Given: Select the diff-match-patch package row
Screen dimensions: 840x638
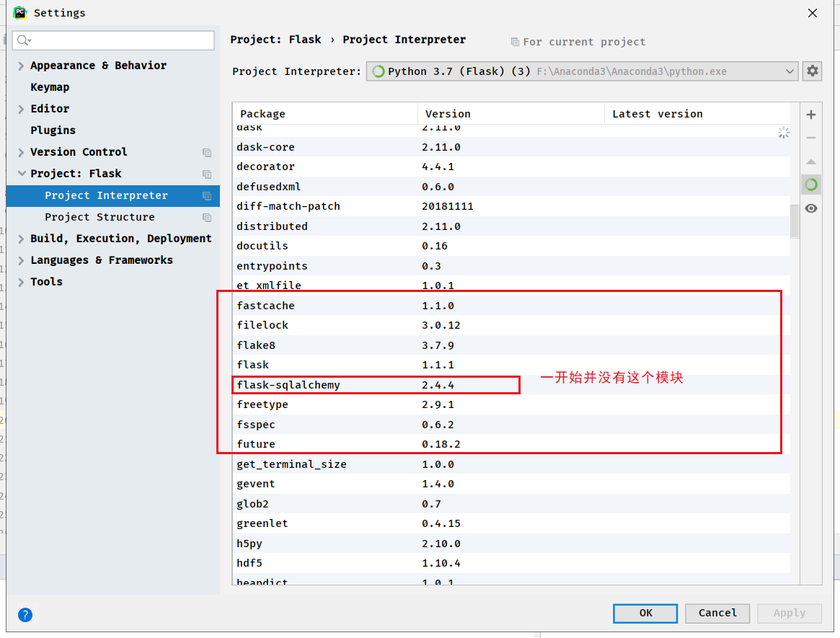Looking at the screenshot, I should point(512,206).
